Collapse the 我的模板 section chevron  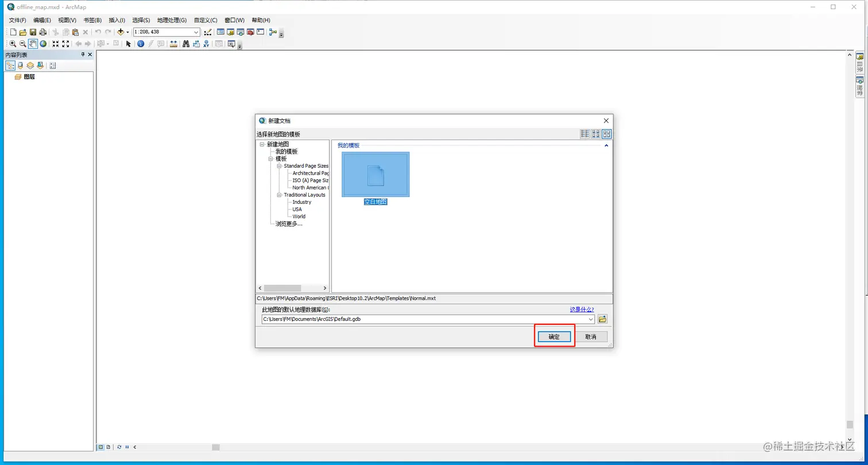pos(606,146)
